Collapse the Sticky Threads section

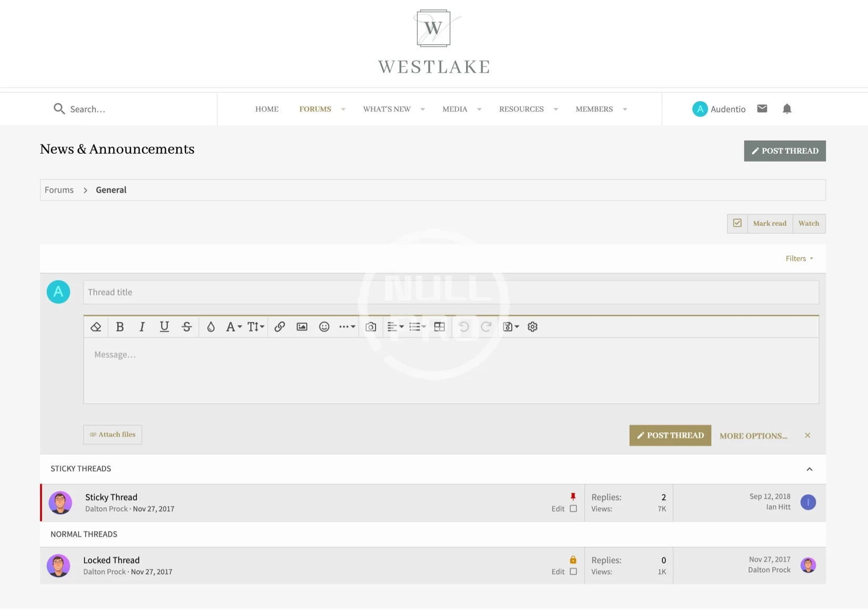coord(809,469)
